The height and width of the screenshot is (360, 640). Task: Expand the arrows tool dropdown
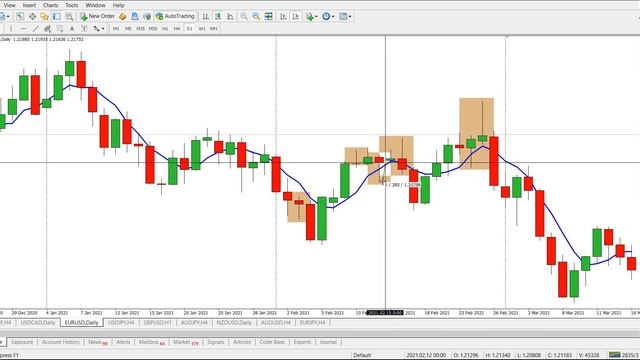point(103,29)
